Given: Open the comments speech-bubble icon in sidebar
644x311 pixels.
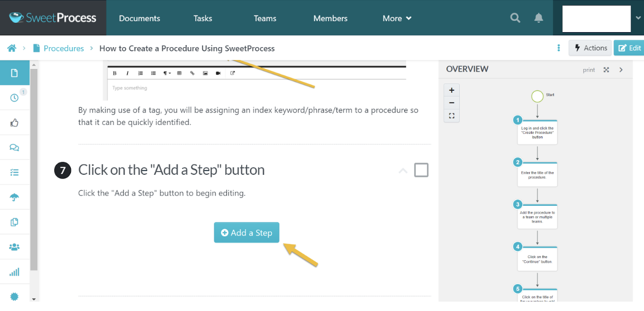Looking at the screenshot, I should (14, 148).
